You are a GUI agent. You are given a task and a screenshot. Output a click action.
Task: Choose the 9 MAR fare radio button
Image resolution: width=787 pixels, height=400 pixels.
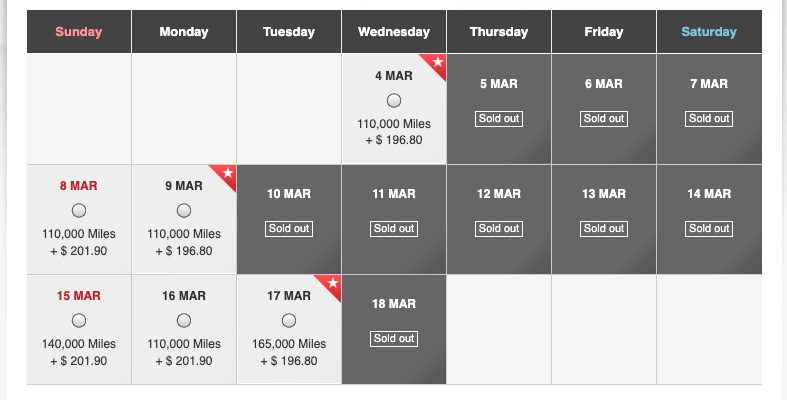(x=184, y=210)
